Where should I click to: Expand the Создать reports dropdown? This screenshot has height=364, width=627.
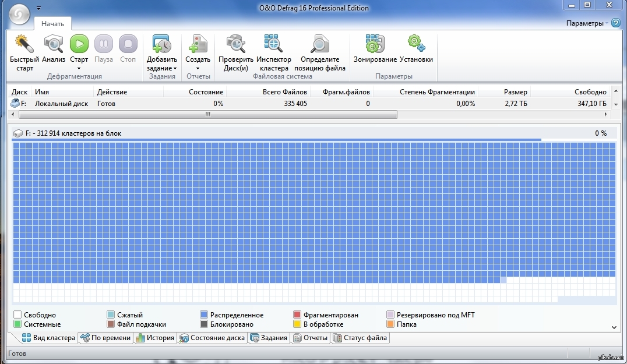[x=198, y=68]
